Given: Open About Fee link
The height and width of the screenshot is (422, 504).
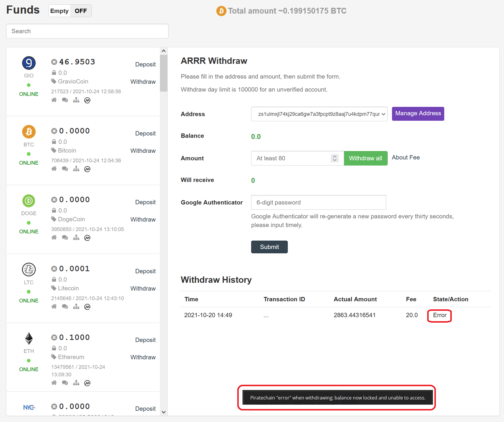Looking at the screenshot, I should [x=406, y=157].
